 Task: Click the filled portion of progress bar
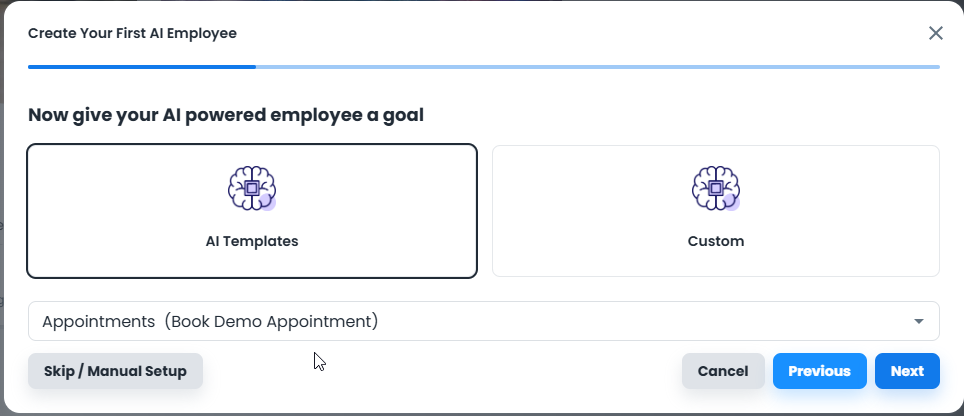point(142,67)
